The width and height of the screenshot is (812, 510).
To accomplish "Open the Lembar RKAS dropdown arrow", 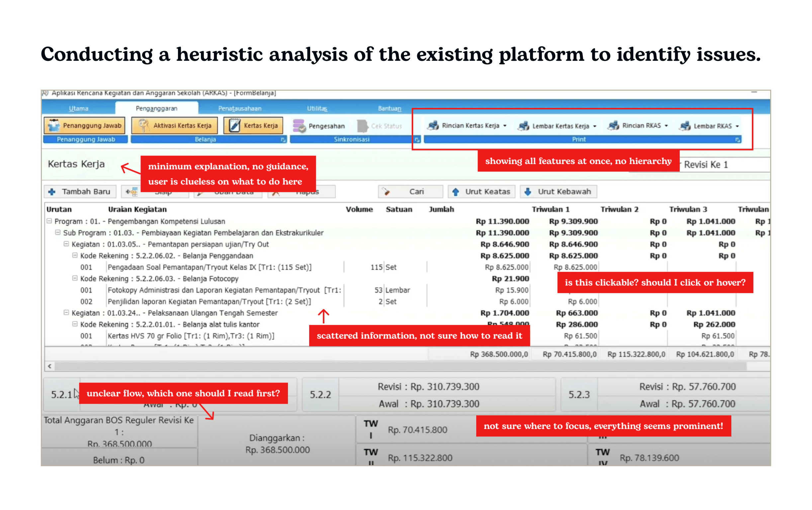I will [x=738, y=127].
